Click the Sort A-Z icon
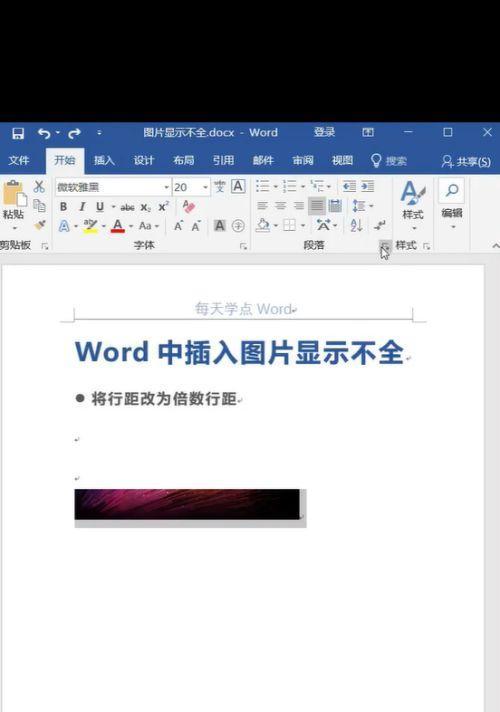This screenshot has height=712, width=500. (x=356, y=225)
